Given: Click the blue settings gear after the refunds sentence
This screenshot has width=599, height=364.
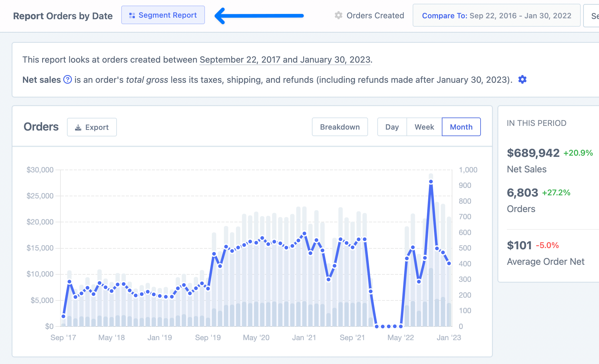Looking at the screenshot, I should click(x=522, y=80).
